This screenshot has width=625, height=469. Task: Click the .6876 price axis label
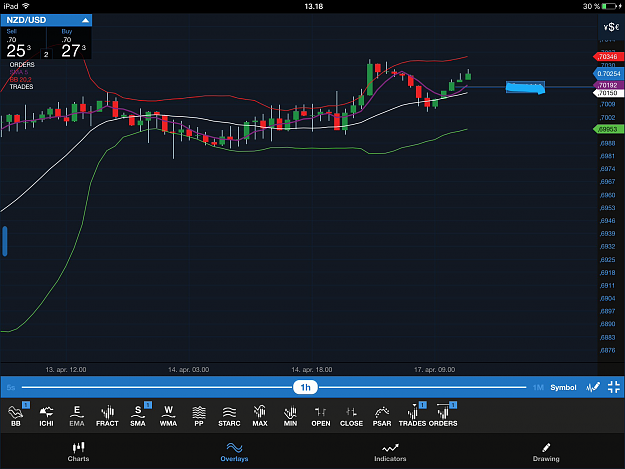coord(607,351)
